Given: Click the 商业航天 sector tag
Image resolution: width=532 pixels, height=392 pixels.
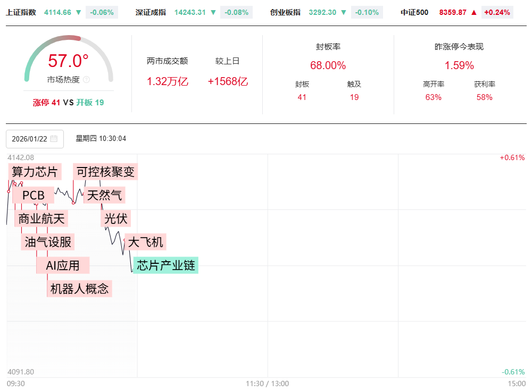Looking at the screenshot, I should [x=41, y=219].
